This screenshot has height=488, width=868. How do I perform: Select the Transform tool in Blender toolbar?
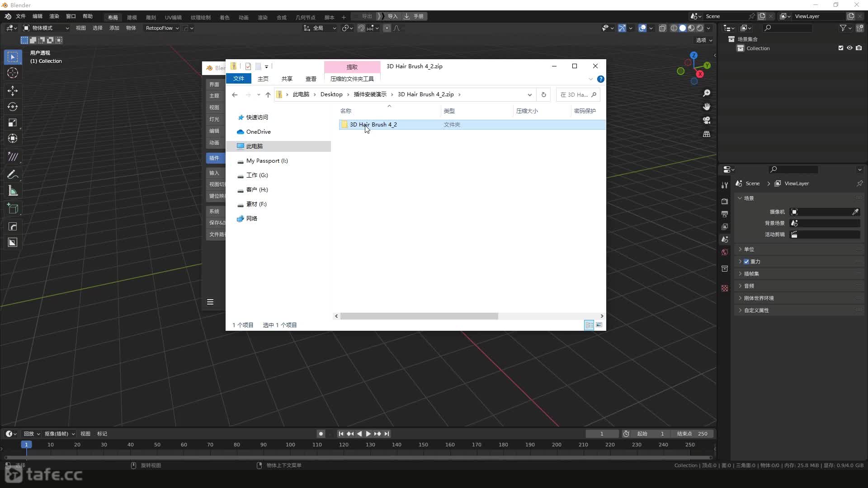(13, 138)
